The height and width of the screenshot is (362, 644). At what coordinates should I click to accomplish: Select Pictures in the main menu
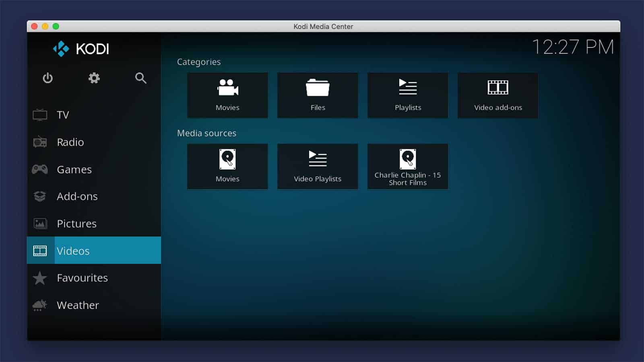[x=76, y=224]
